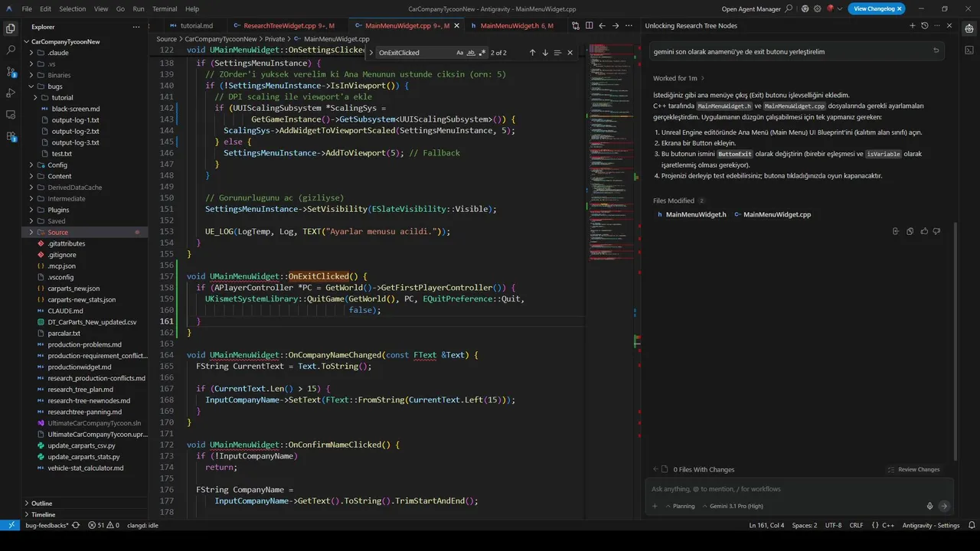
Task: Click Review Changes button
Action: 913,469
